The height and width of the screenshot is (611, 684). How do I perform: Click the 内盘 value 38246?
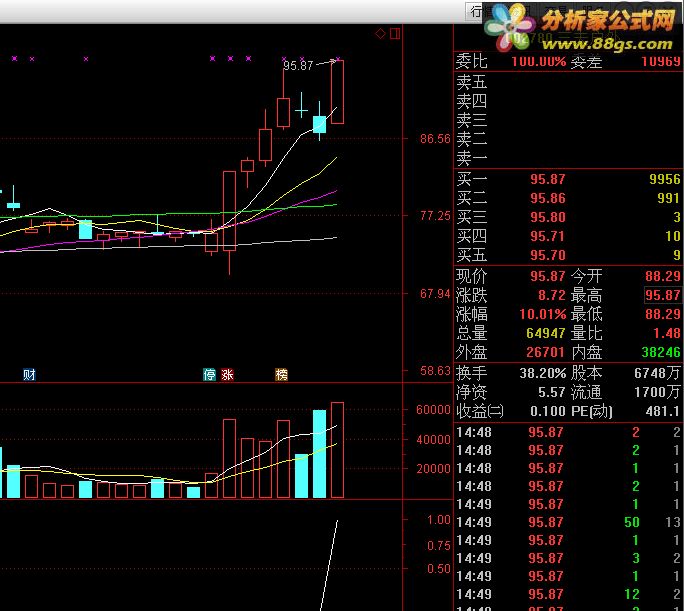pyautogui.click(x=661, y=352)
